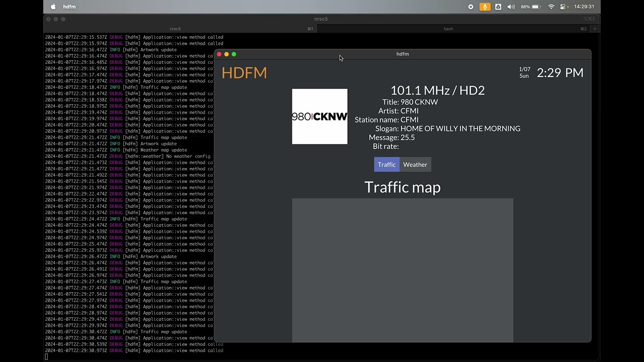644x362 pixels.
Task: Click the 'No weather config' log line
Action: click(128, 156)
